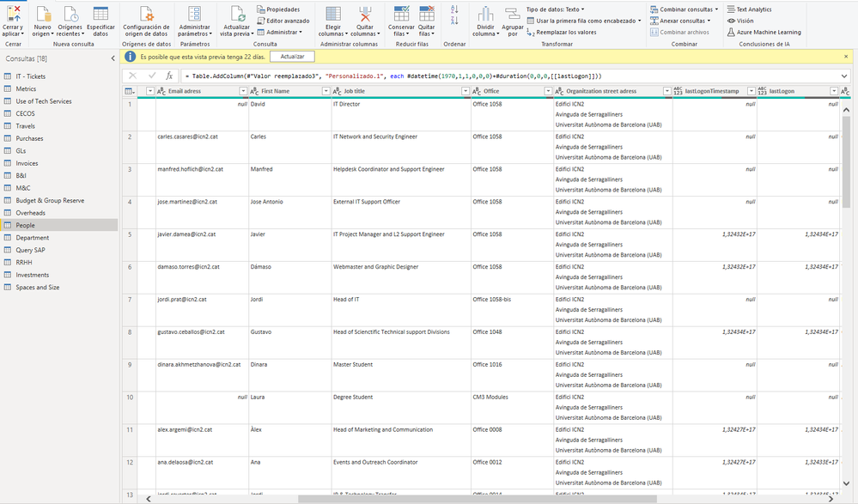The height and width of the screenshot is (504, 858).
Task: Open Email adress column filter dropdown
Action: pos(244,91)
